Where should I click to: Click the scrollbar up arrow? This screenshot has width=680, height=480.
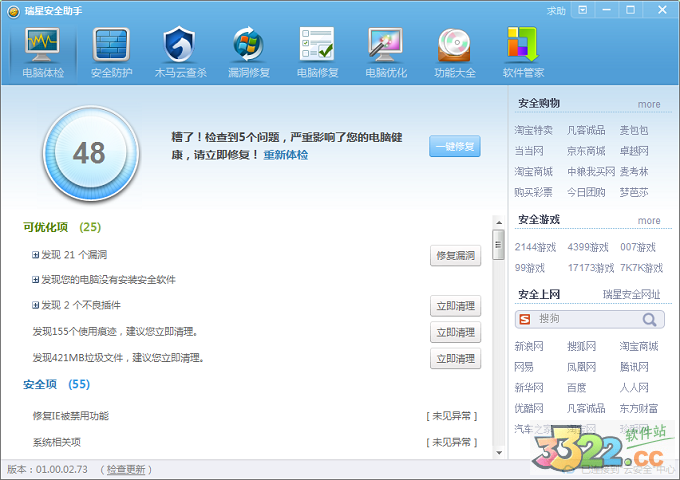point(499,222)
